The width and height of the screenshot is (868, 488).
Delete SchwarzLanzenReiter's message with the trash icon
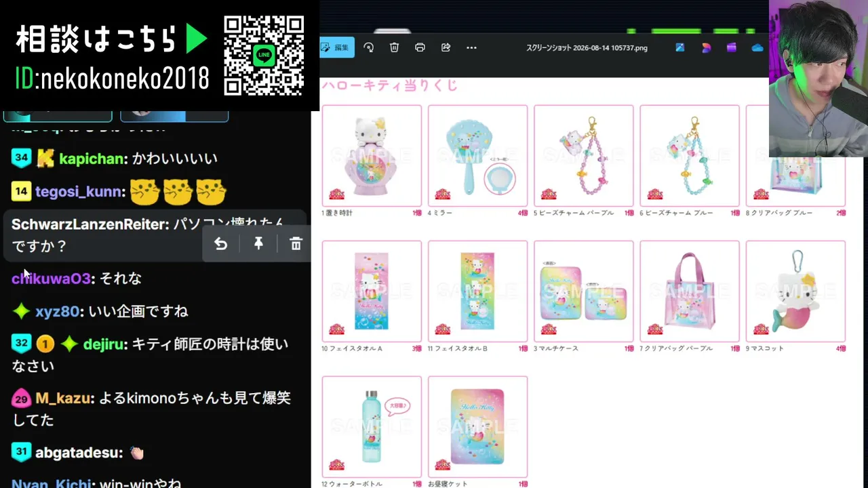[296, 244]
